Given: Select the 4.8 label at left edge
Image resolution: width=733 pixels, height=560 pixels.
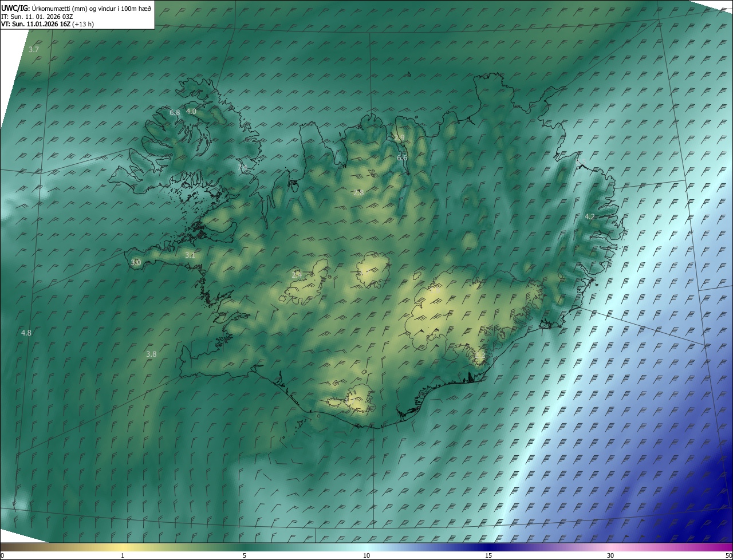Looking at the screenshot, I should pos(26,333).
